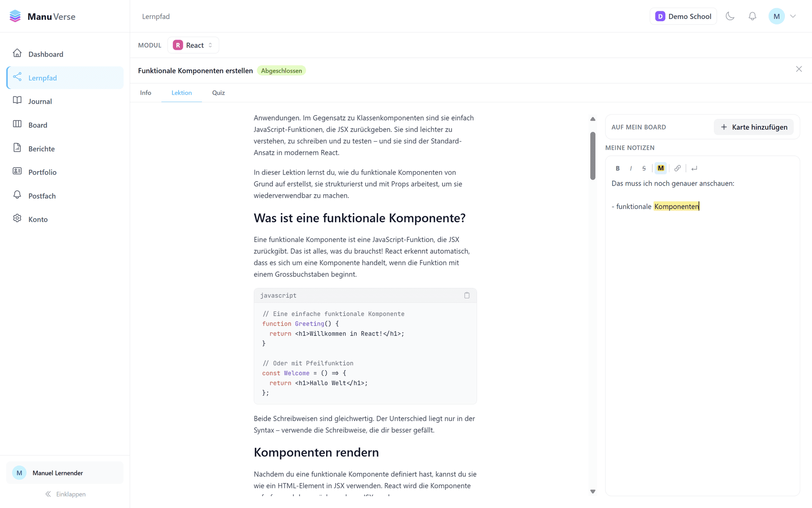The width and height of the screenshot is (812, 508).
Task: Close the lesson panel with X
Action: pyautogui.click(x=799, y=69)
